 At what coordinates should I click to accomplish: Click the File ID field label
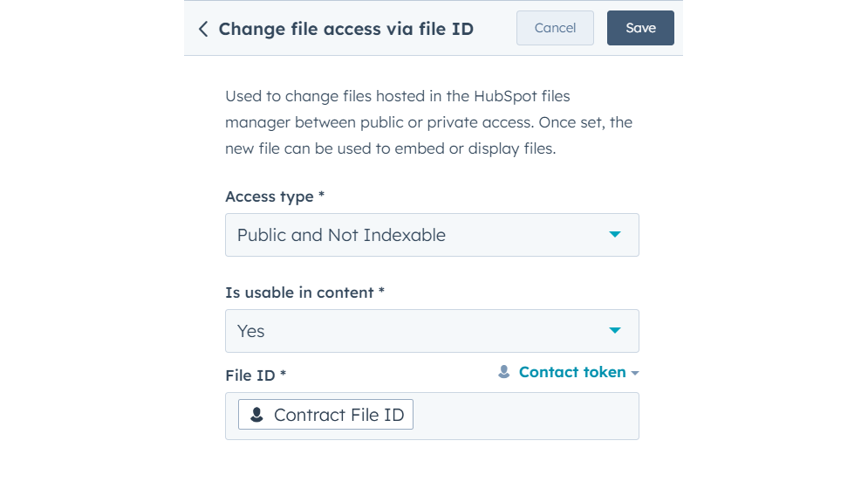(x=250, y=375)
